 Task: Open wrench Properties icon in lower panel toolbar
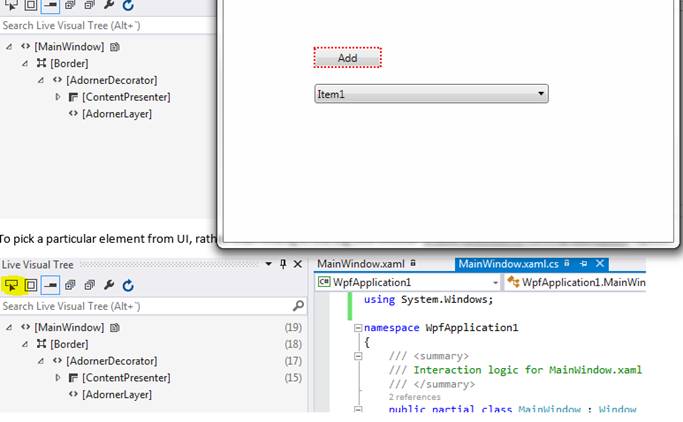coord(109,285)
